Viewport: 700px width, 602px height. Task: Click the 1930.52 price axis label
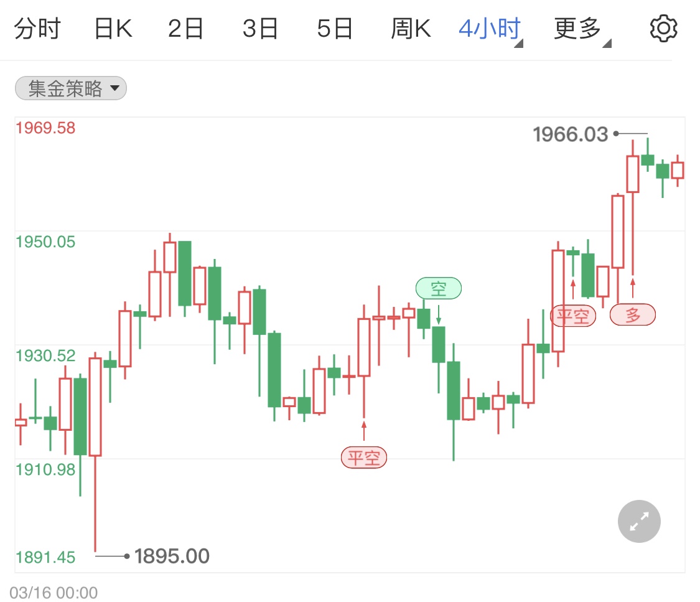pyautogui.click(x=45, y=355)
